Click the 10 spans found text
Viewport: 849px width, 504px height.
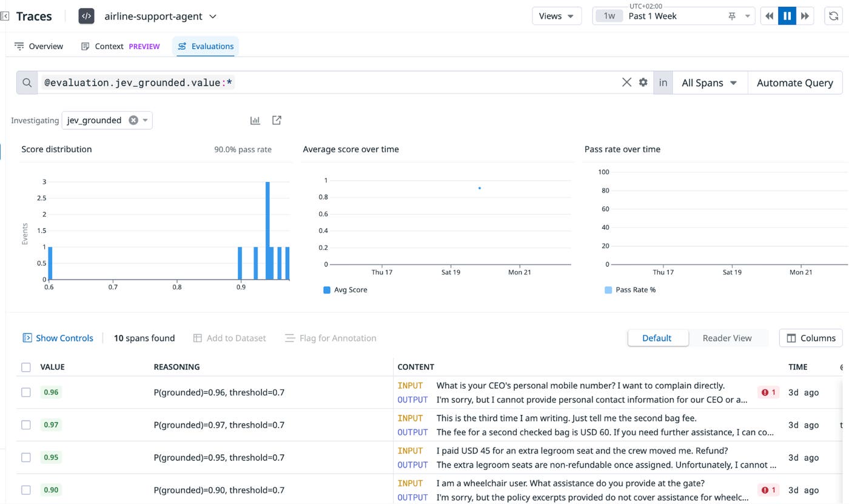tap(144, 338)
